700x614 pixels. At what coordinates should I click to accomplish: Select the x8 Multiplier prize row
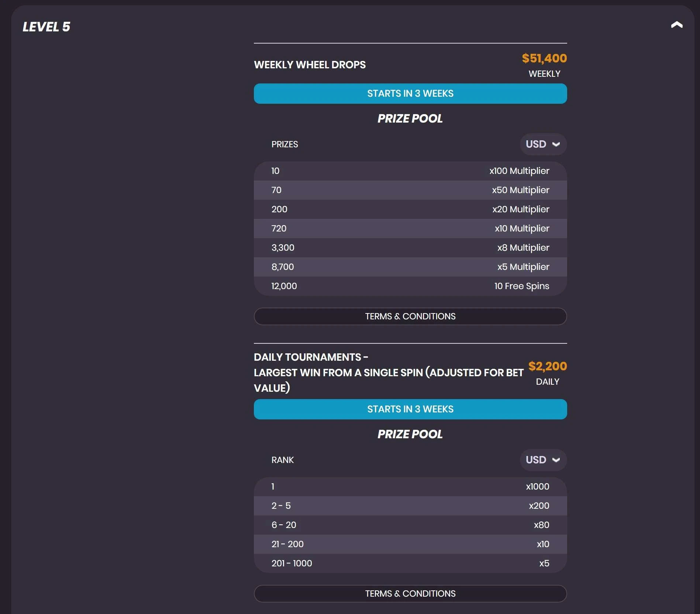(410, 248)
